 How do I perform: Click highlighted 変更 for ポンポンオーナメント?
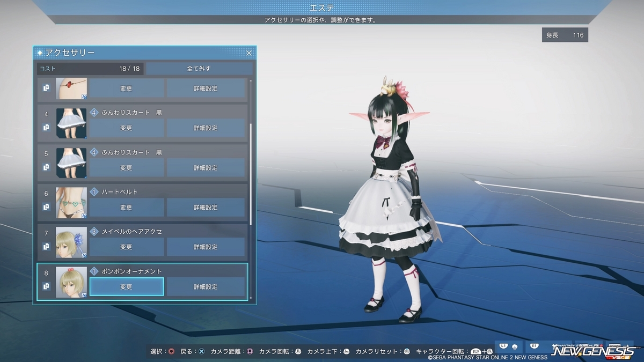coord(126,287)
